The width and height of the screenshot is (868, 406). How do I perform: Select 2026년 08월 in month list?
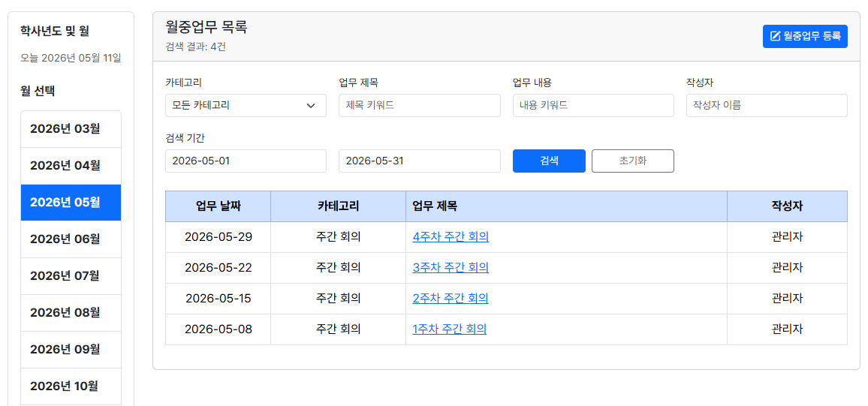click(71, 312)
